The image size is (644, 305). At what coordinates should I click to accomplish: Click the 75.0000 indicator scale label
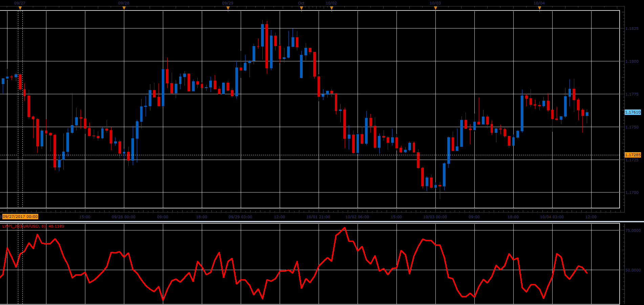coord(633,230)
